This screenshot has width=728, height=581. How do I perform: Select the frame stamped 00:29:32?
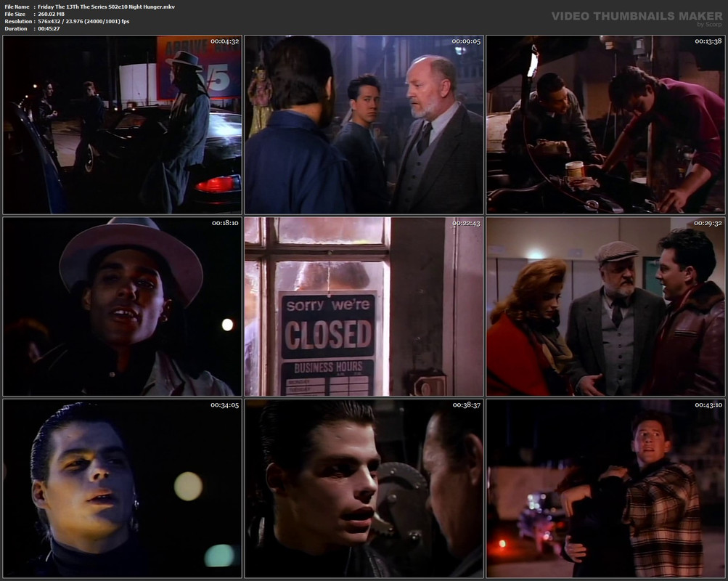coord(606,306)
